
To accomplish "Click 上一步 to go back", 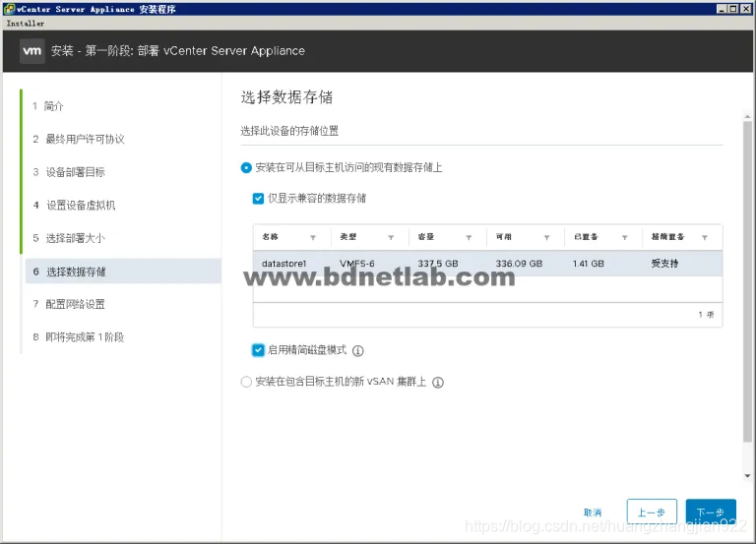I will pos(652,512).
